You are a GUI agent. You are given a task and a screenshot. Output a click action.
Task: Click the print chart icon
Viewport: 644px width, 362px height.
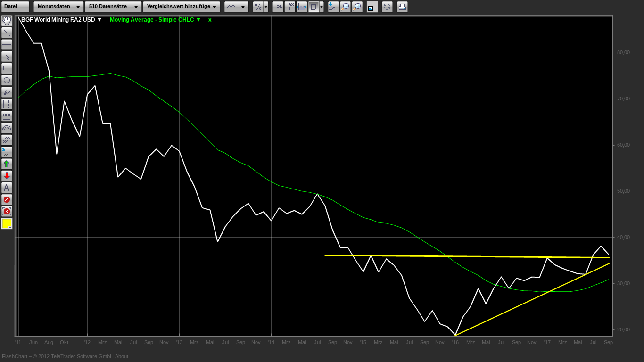point(402,7)
